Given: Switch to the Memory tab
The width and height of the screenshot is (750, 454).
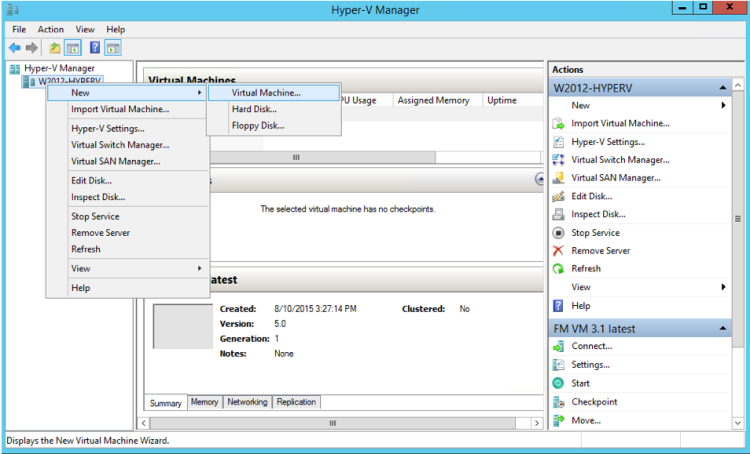Looking at the screenshot, I should (204, 402).
